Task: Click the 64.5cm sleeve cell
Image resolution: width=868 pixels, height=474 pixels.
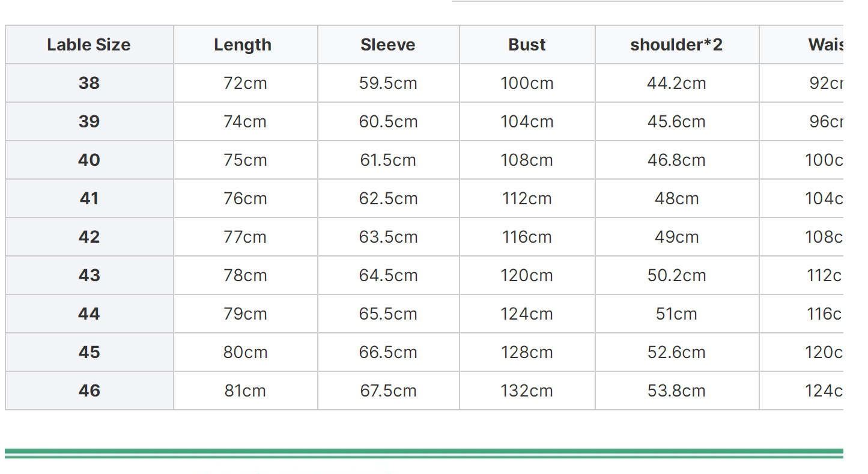Action: [x=388, y=275]
